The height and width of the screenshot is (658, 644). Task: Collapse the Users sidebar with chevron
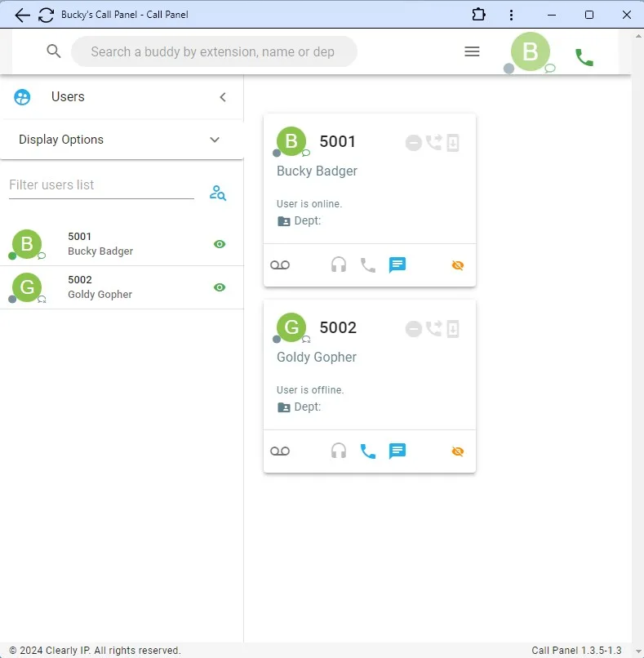223,97
